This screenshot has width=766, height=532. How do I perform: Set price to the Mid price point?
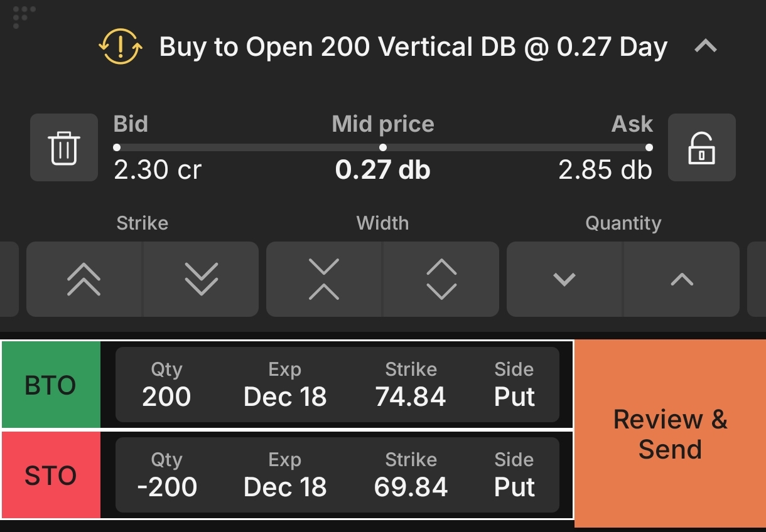click(x=383, y=147)
